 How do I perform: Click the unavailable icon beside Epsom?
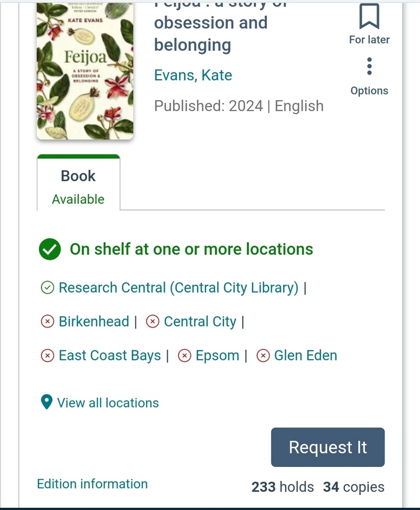click(185, 355)
